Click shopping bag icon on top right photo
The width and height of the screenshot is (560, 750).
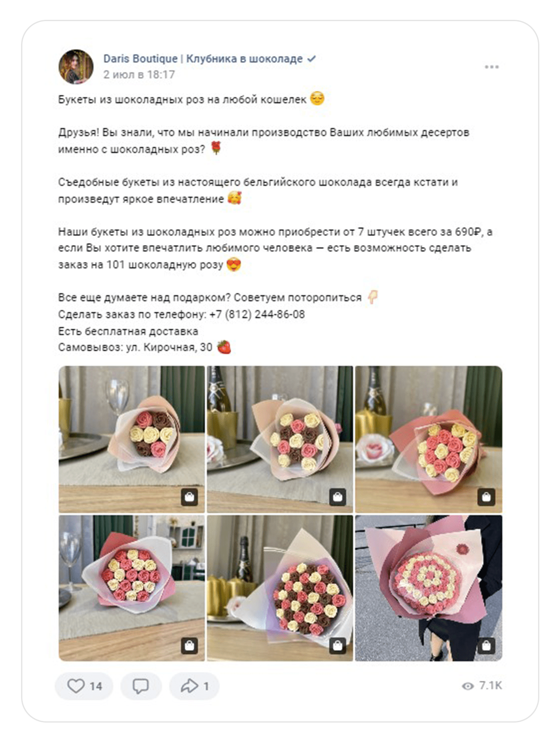(x=486, y=497)
